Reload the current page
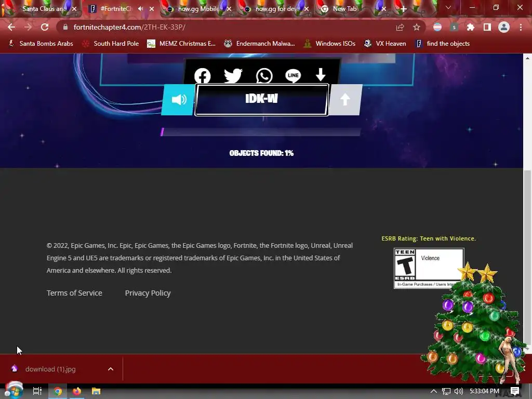 pos(45,27)
